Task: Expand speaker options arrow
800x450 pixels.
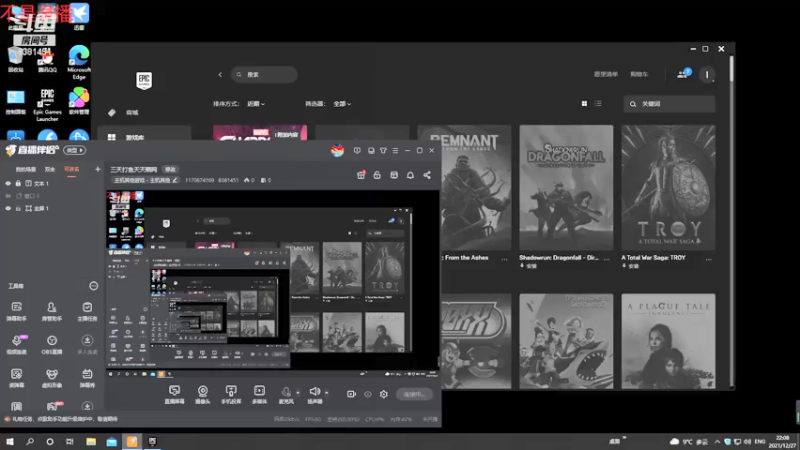Action: [327, 393]
